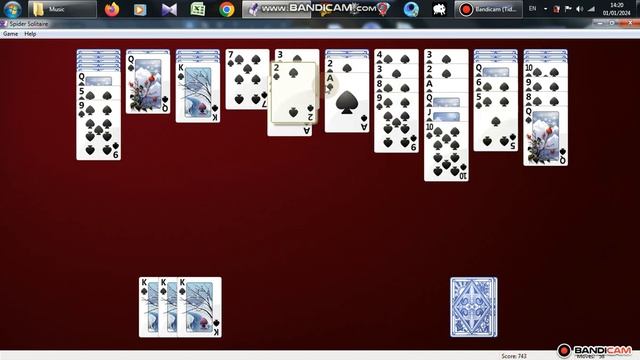Open the Game menu
640x360 pixels.
pyautogui.click(x=10, y=34)
